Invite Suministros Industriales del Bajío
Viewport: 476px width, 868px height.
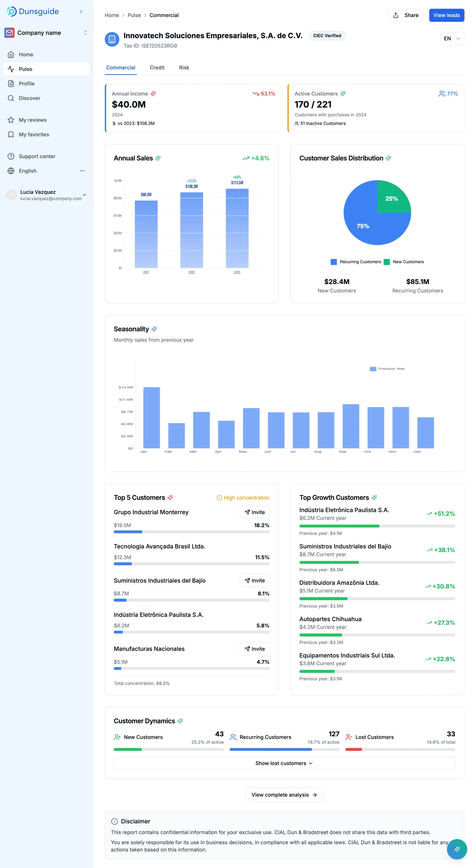(x=255, y=581)
